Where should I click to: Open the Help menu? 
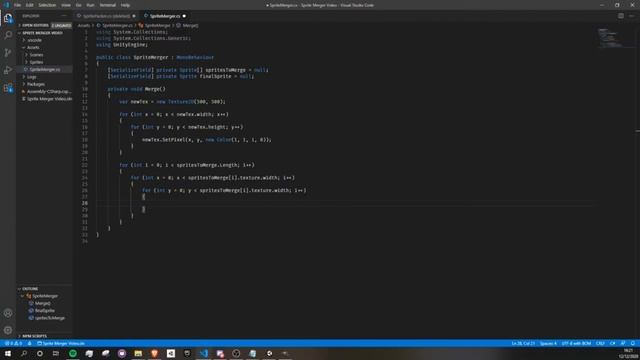click(x=125, y=5)
